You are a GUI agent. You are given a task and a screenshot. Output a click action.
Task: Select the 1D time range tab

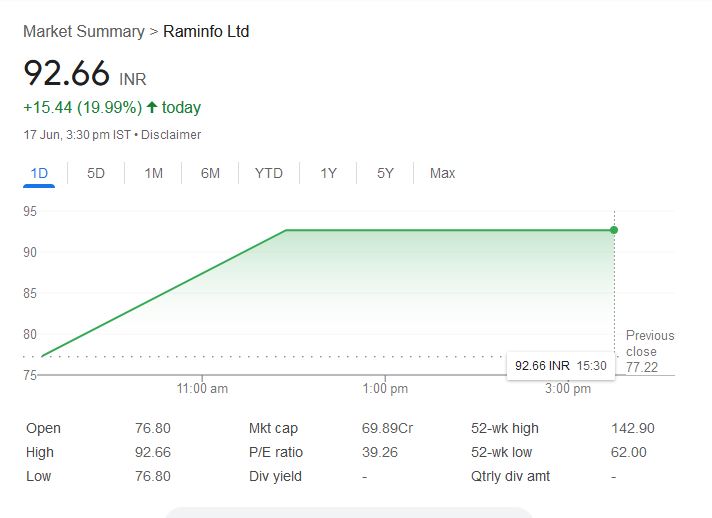(39, 173)
